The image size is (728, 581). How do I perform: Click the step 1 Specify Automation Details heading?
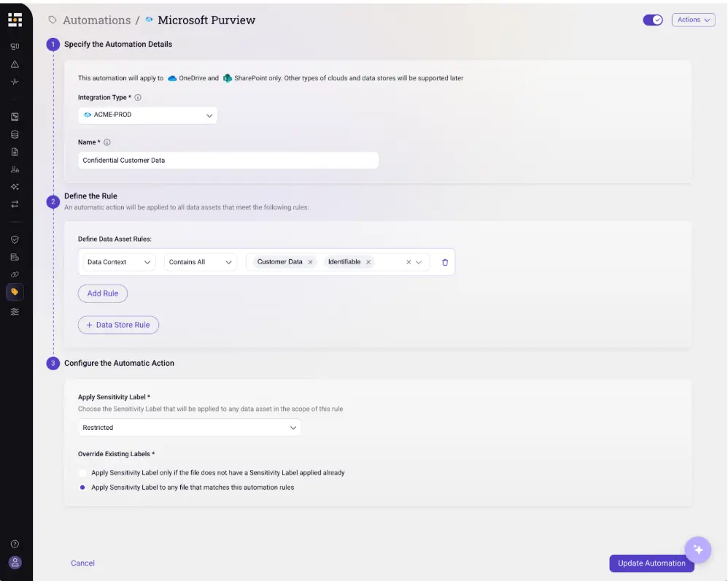pyautogui.click(x=118, y=44)
